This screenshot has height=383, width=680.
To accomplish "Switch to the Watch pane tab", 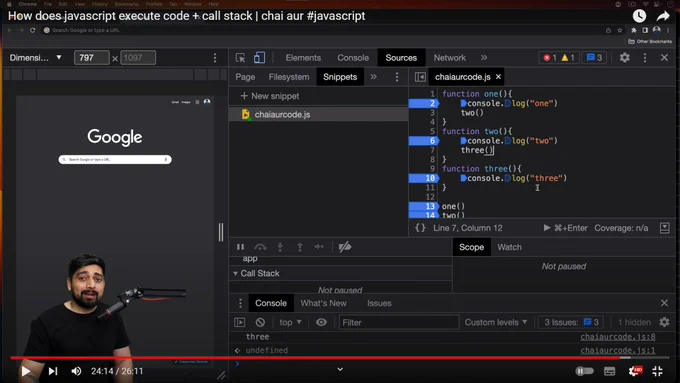I will (509, 247).
